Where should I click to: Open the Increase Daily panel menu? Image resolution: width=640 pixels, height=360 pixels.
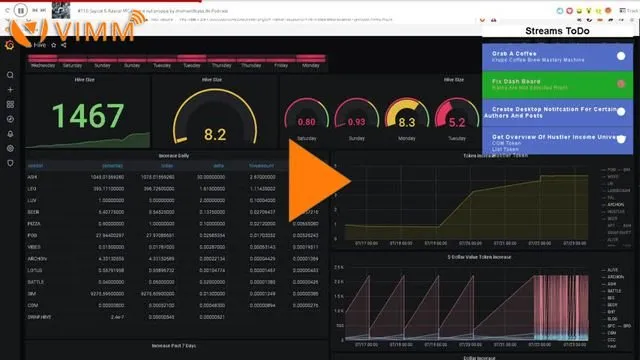point(173,156)
